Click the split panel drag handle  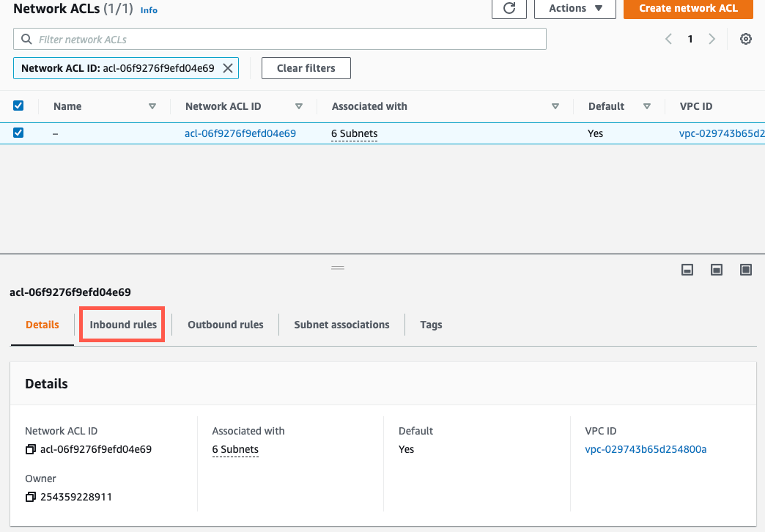click(x=338, y=267)
